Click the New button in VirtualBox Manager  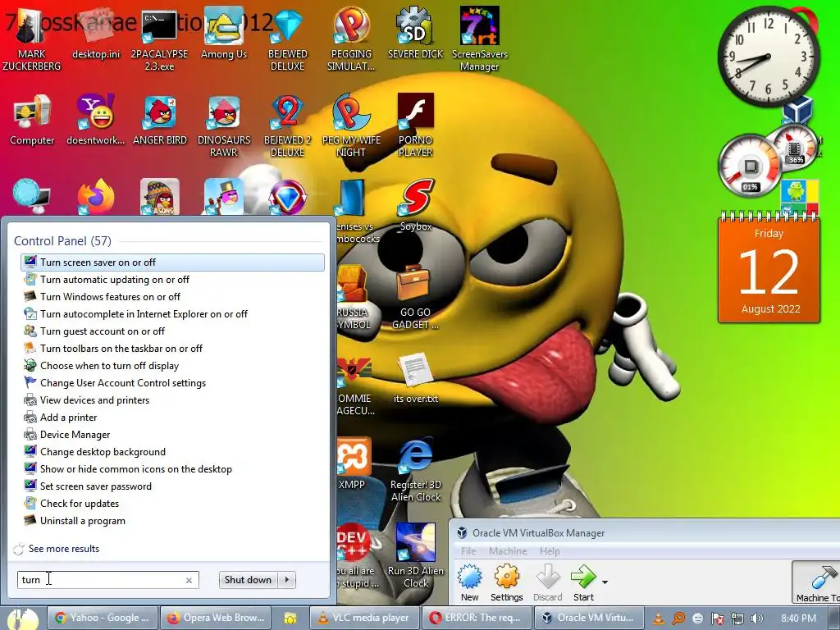(x=470, y=583)
